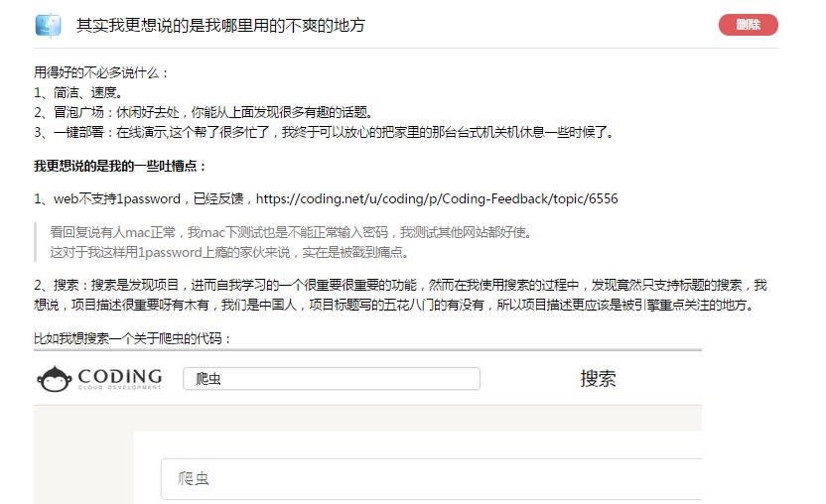The height and width of the screenshot is (504, 826).
Task: Click the opening line 用得好的不必多说什么
Action: coord(101,72)
